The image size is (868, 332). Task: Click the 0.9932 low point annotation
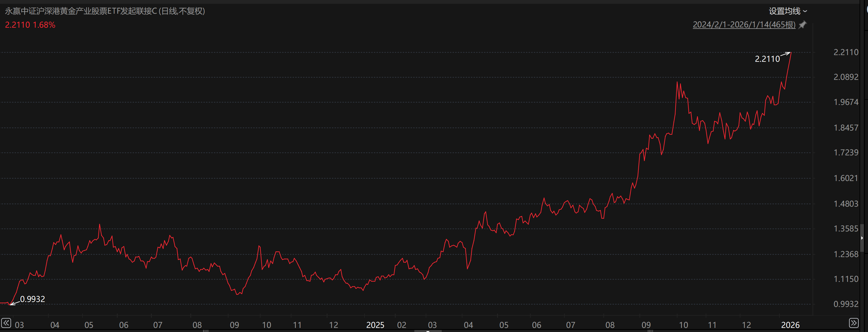32,299
